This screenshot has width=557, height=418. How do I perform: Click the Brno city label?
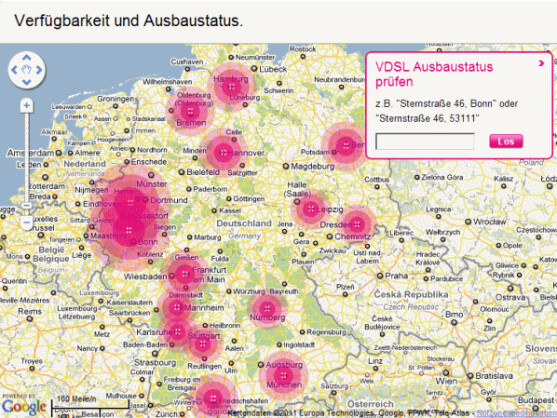[x=454, y=314]
